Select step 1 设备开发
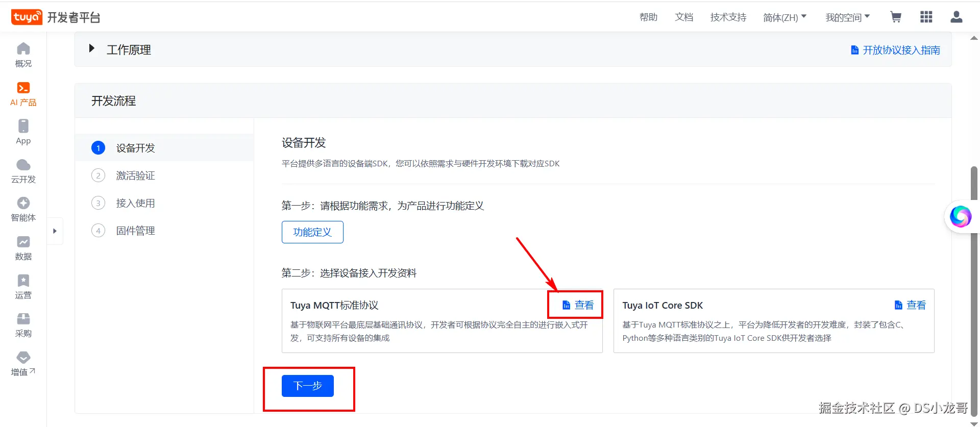 (x=164, y=148)
